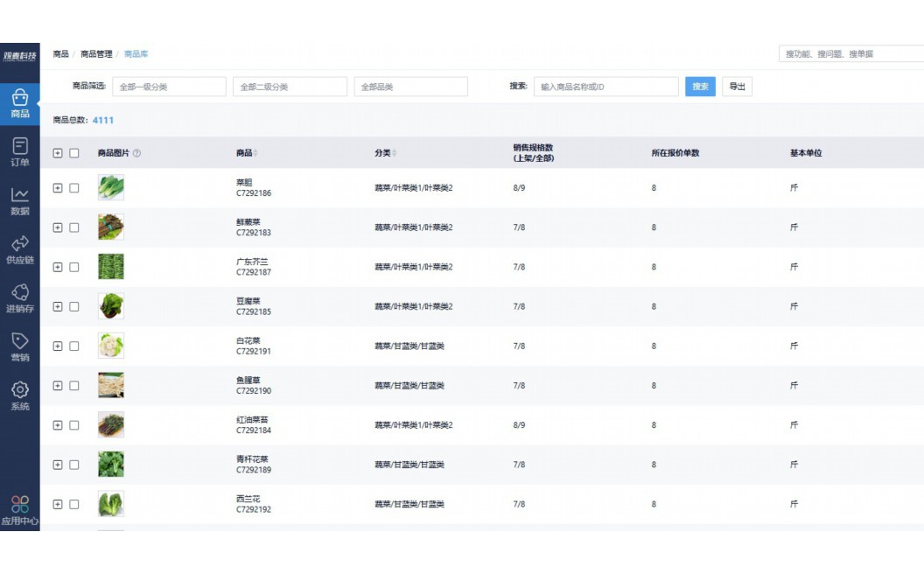This screenshot has width=924, height=574.
Task: Open 营销 marketing sidebar icon
Action: click(x=19, y=346)
